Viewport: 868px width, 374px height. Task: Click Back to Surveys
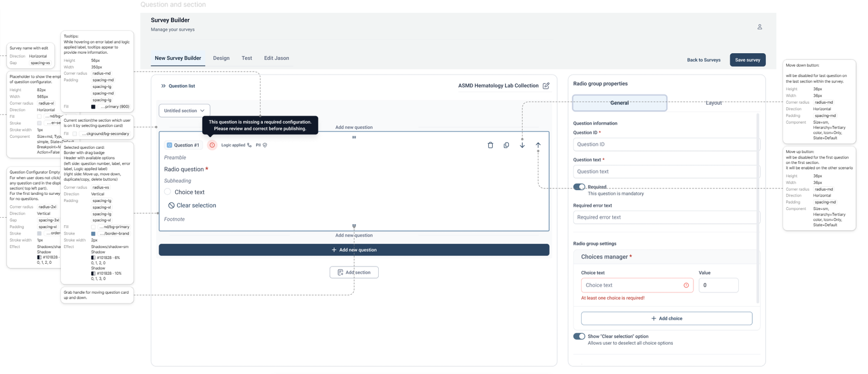coord(704,60)
